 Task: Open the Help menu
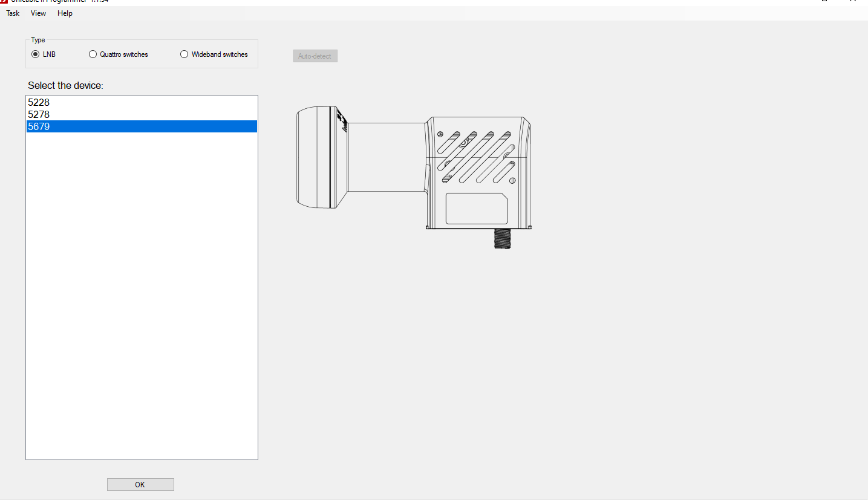point(65,13)
